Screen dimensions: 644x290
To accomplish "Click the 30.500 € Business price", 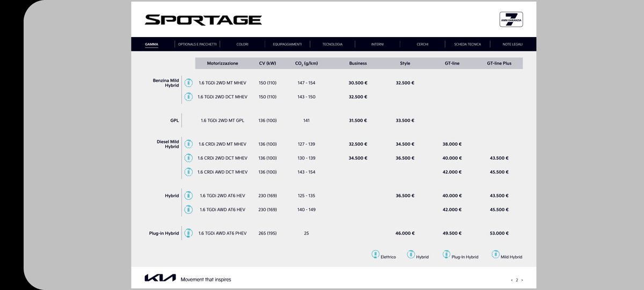I will pos(358,83).
